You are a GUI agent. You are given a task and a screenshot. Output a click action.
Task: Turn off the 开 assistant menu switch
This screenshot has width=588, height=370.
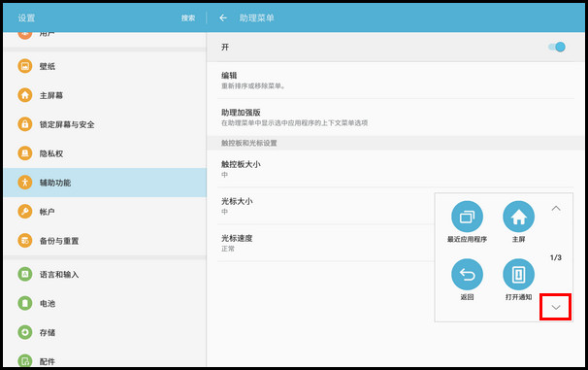coord(557,47)
